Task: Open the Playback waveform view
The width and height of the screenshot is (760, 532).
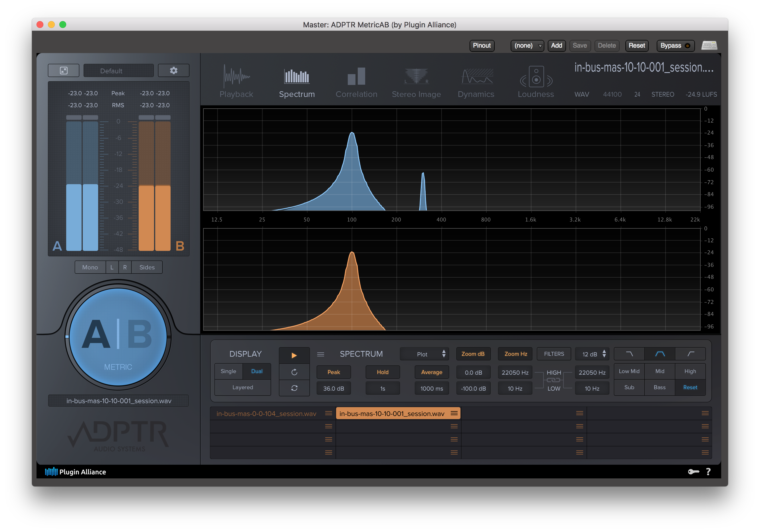Action: coord(236,81)
